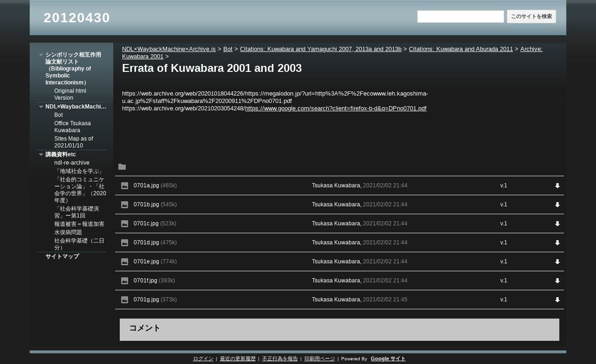Click the image icon beside 0701a.jpg
596x364 pixels.
pyautogui.click(x=124, y=186)
